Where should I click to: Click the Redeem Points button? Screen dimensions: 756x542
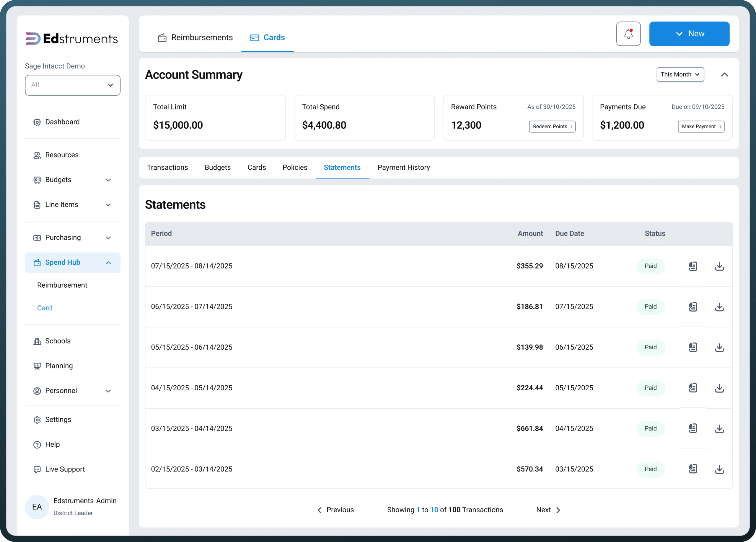(x=552, y=126)
